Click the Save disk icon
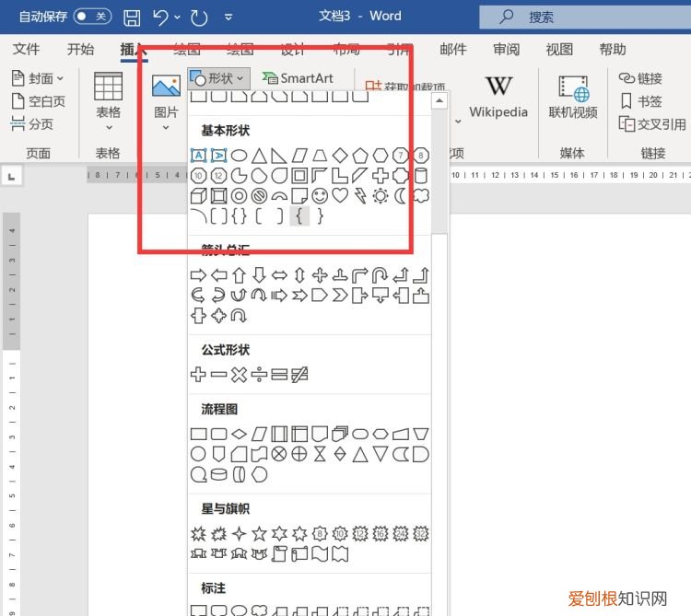 point(132,17)
